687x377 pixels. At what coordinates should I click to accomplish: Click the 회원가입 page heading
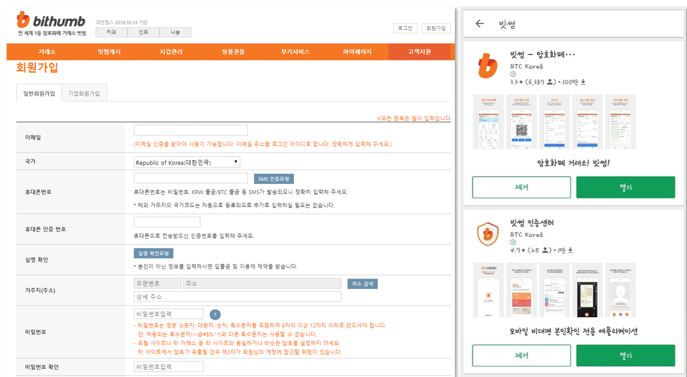[37, 68]
